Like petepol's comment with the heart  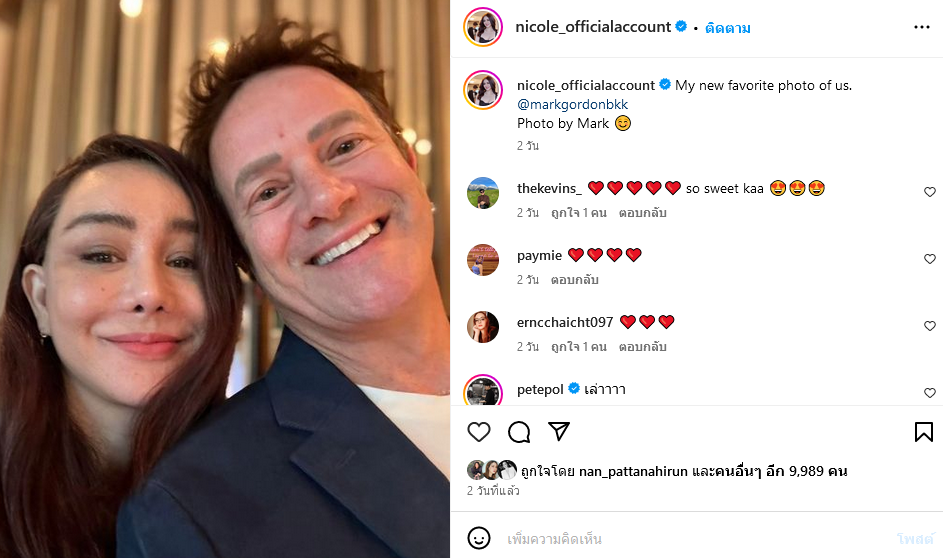[x=929, y=393]
